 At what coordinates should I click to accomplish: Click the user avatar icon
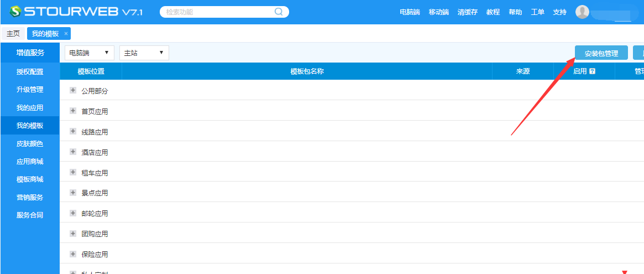pyautogui.click(x=582, y=12)
